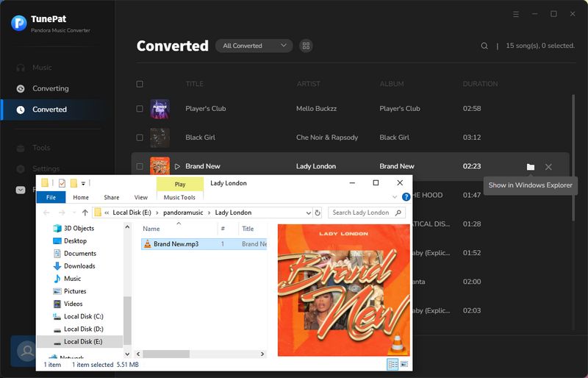The height and width of the screenshot is (378, 588).
Task: Open Customize Quick Access Toolbar dropdown
Action: [83, 184]
